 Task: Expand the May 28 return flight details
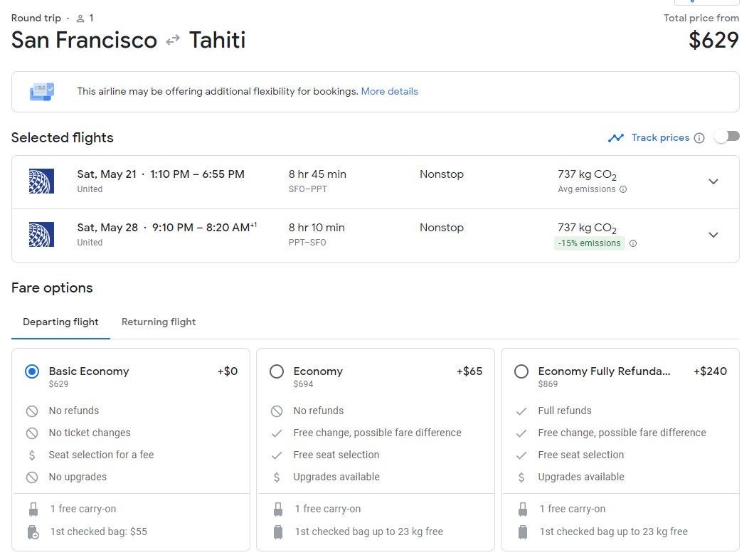(x=713, y=235)
